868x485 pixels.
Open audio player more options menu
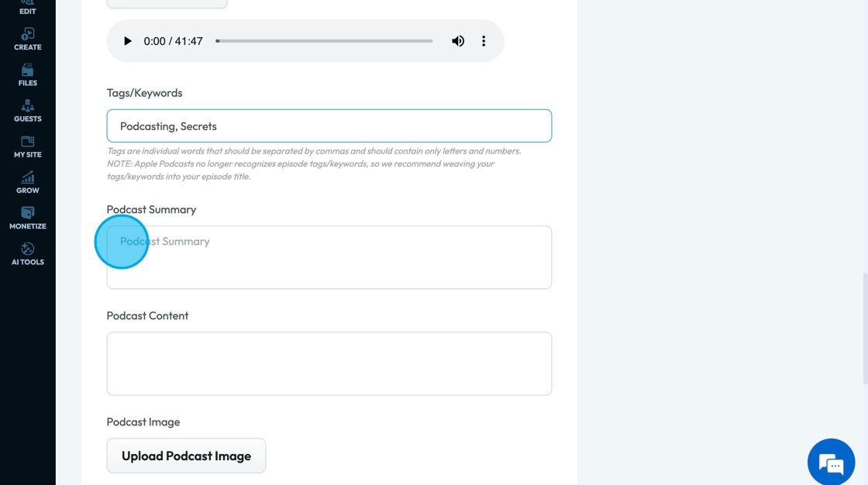(484, 41)
